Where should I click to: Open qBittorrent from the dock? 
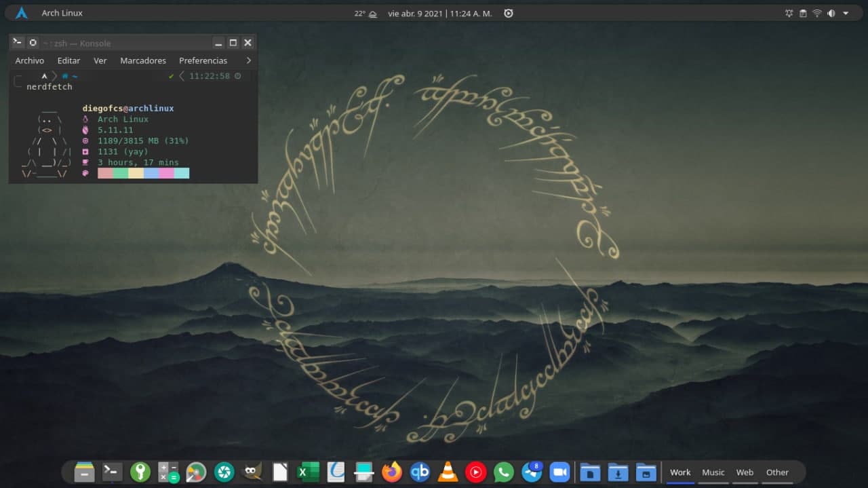click(420, 472)
